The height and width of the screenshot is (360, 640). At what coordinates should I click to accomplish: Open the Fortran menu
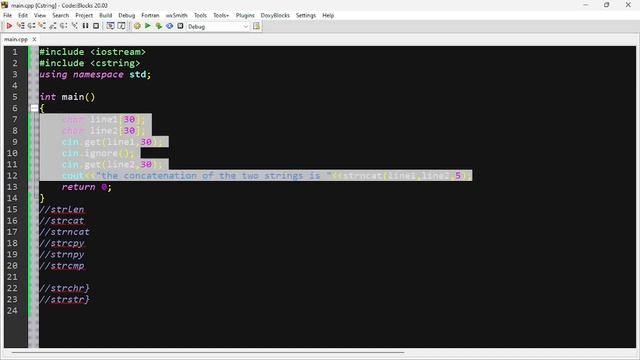point(150,15)
